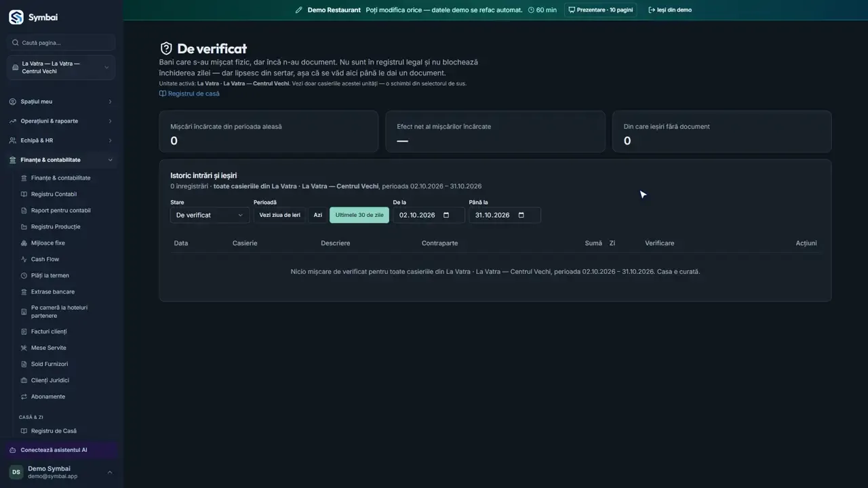
Task: Open the Clienți Juridici icon
Action: tap(24, 381)
